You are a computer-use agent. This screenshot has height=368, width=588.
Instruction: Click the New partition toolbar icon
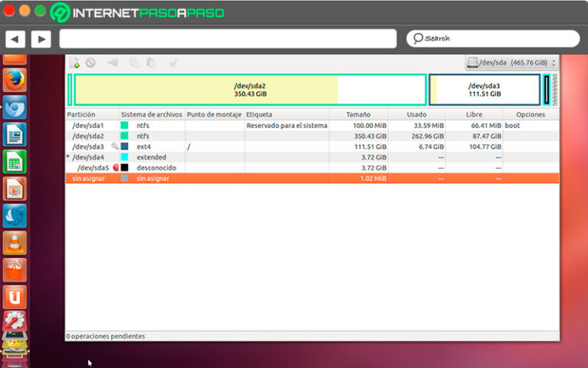pos(74,63)
